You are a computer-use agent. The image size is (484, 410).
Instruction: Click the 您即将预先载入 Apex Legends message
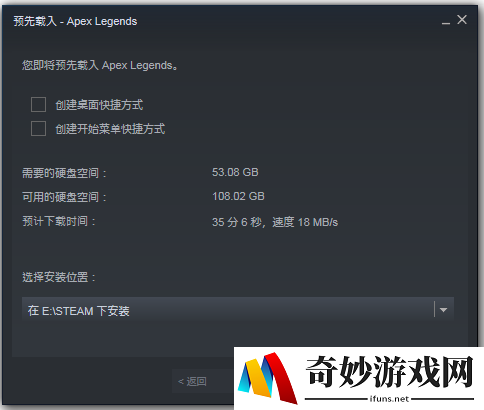click(100, 65)
